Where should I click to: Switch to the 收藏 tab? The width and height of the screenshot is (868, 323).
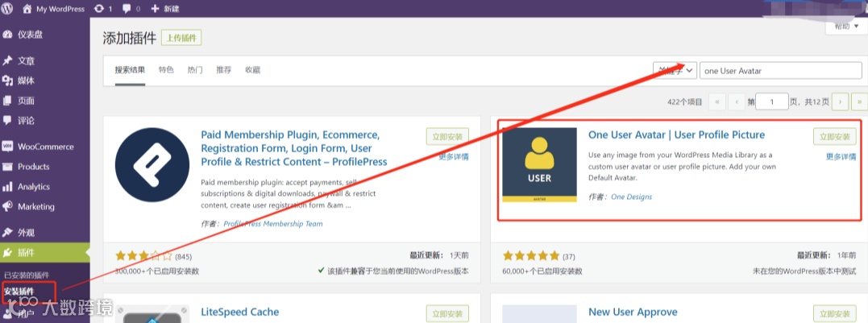pos(252,70)
